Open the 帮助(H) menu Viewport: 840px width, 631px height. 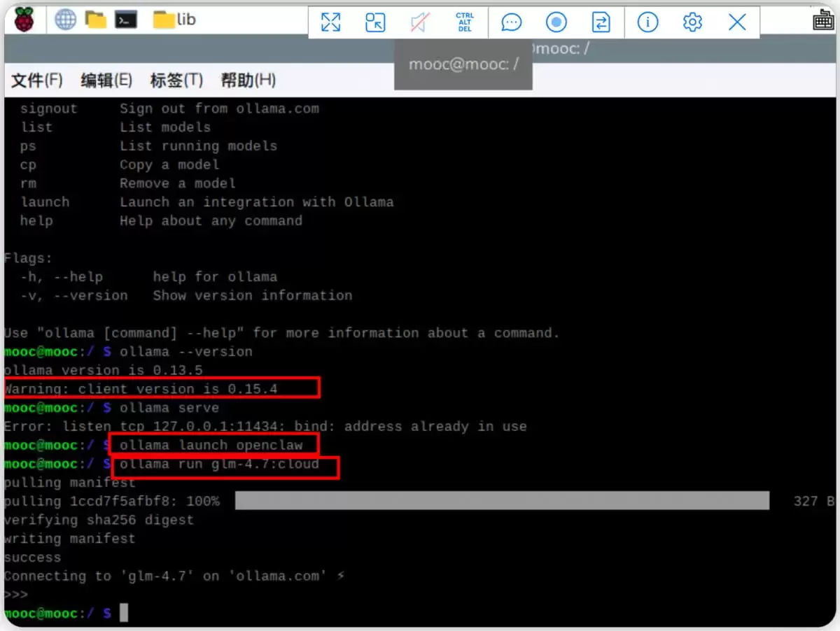tap(248, 80)
